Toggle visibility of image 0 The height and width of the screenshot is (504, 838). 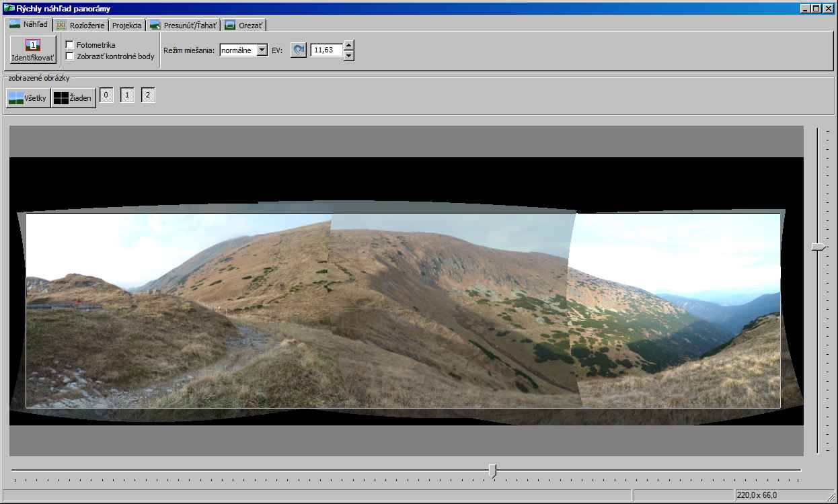(x=106, y=95)
